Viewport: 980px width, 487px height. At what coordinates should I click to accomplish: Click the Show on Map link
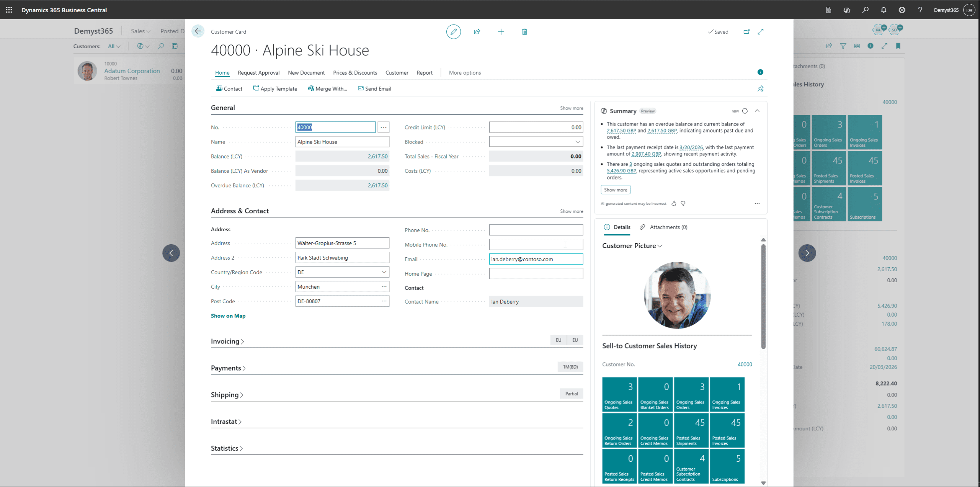pyautogui.click(x=228, y=316)
